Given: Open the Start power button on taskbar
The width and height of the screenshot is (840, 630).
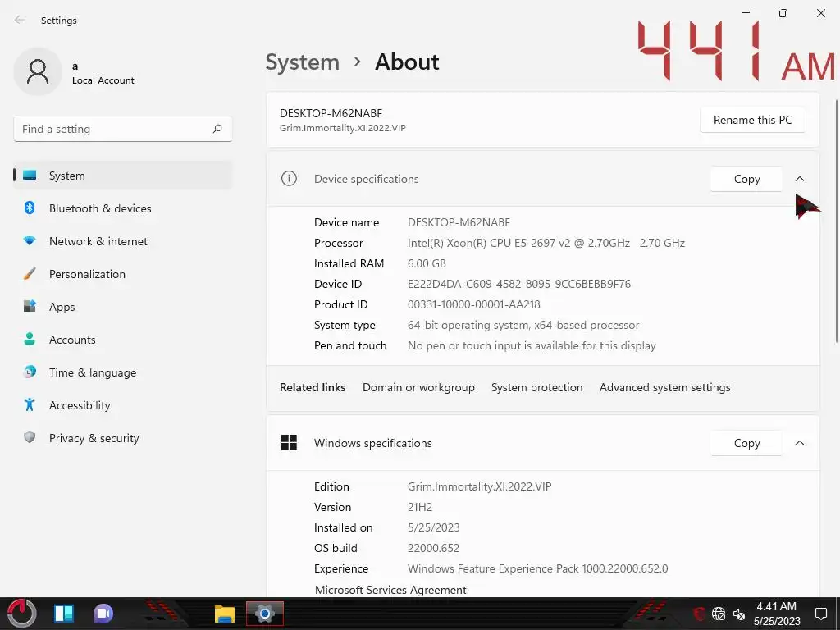Looking at the screenshot, I should click(21, 614).
